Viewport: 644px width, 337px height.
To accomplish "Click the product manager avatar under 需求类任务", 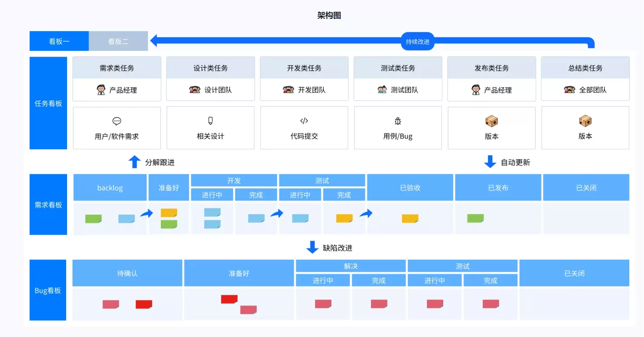I will (x=101, y=90).
